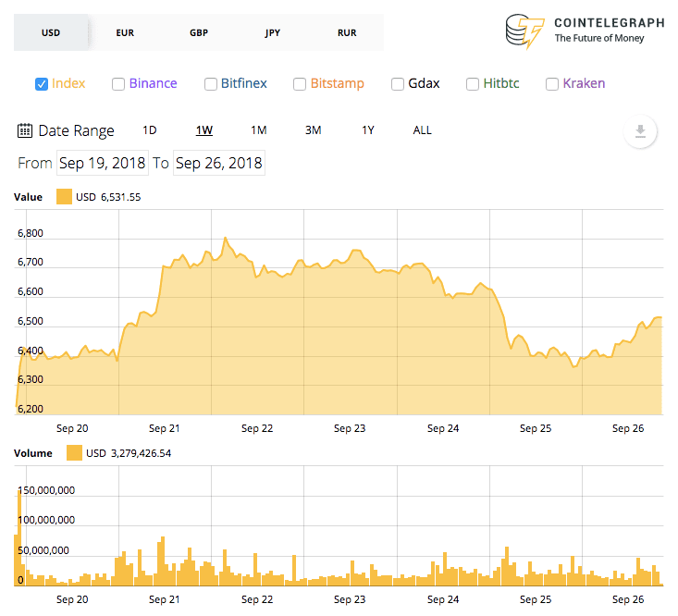Select the Kraken checkbox
This screenshot has height=616, width=678.
pos(552,84)
